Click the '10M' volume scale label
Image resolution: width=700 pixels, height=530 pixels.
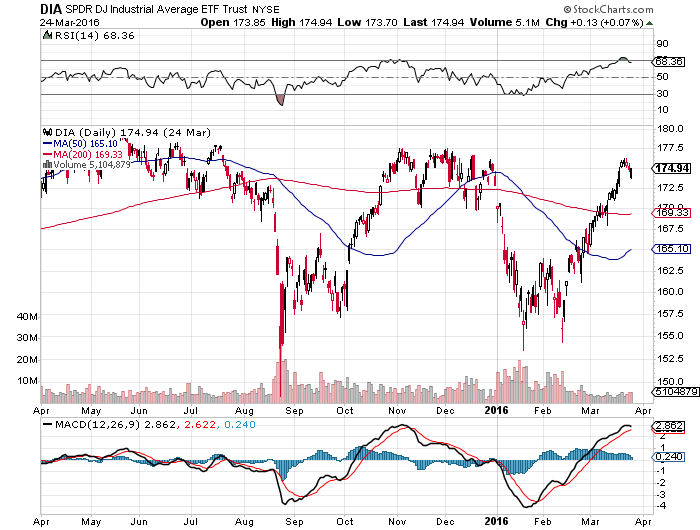click(x=27, y=380)
